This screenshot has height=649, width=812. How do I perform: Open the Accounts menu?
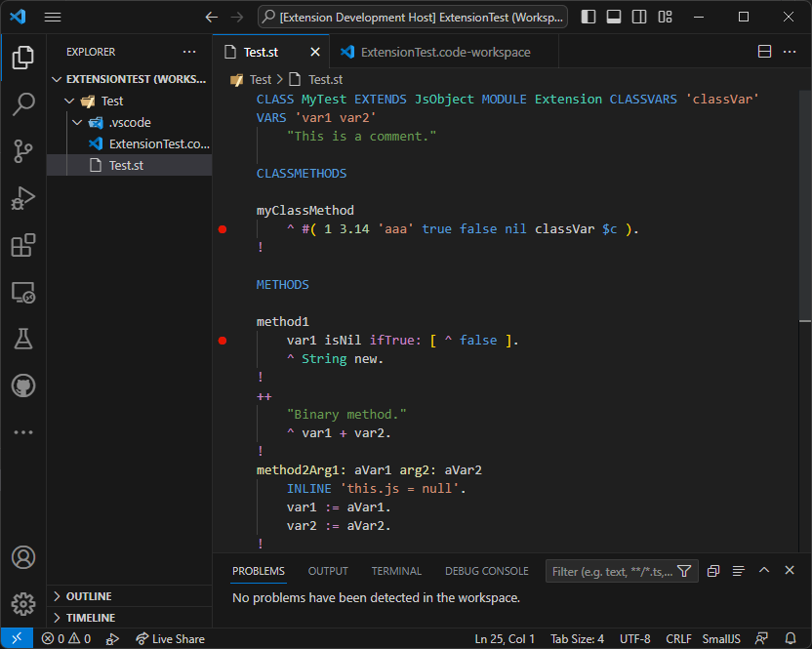[23, 557]
